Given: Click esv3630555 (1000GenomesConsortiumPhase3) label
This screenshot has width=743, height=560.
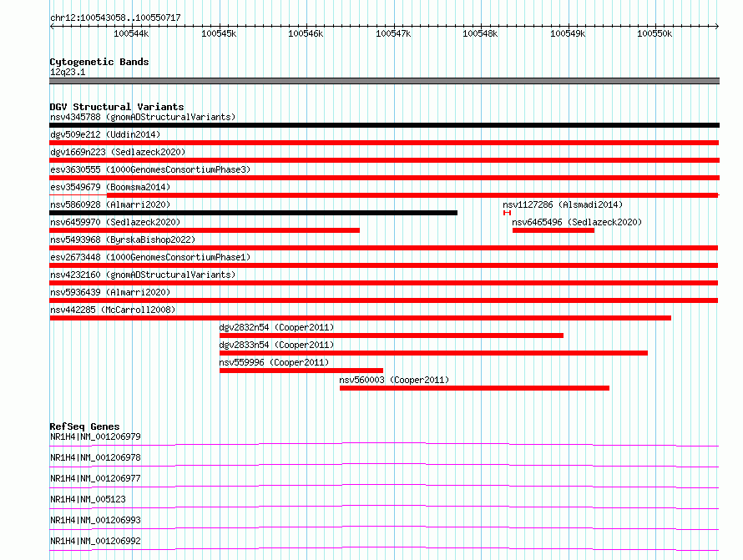Looking at the screenshot, I should coord(150,169).
